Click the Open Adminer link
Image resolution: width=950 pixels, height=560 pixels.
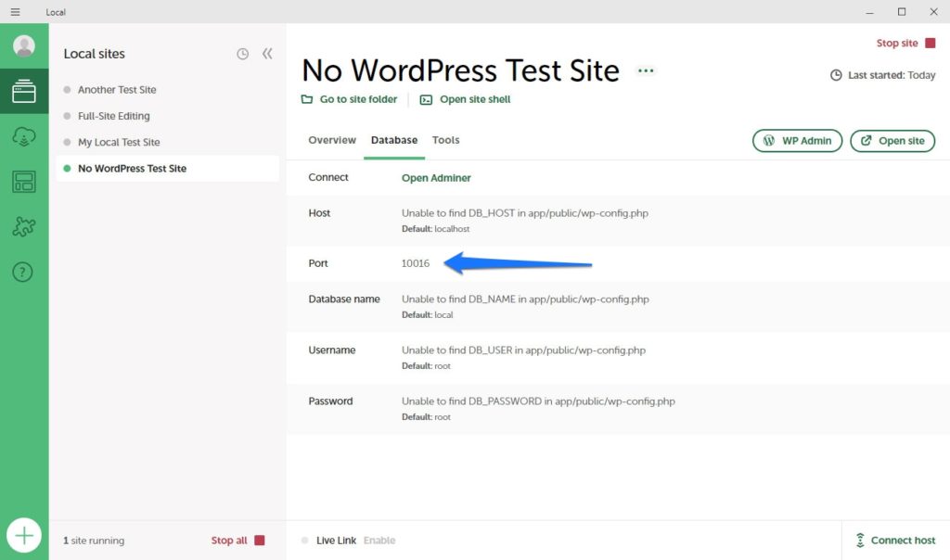click(x=436, y=178)
